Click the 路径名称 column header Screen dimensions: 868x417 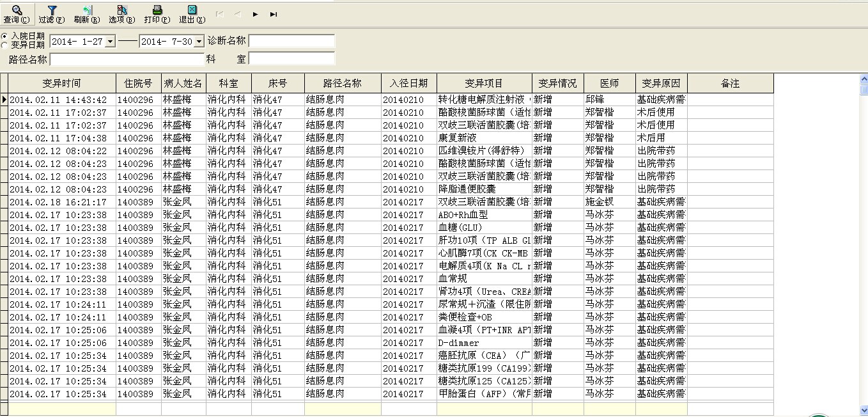[x=343, y=83]
